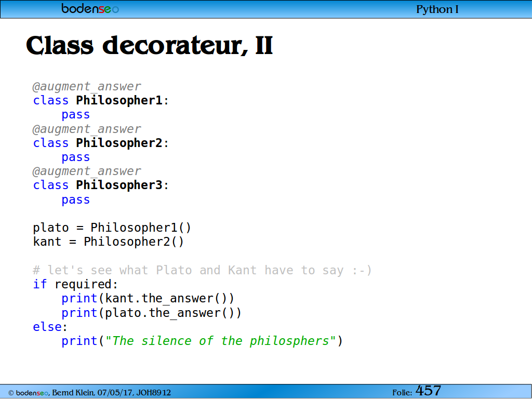Click the line 'print(plato.the_answer())'
Image resolution: width=532 pixels, height=399 pixels.
(x=151, y=313)
